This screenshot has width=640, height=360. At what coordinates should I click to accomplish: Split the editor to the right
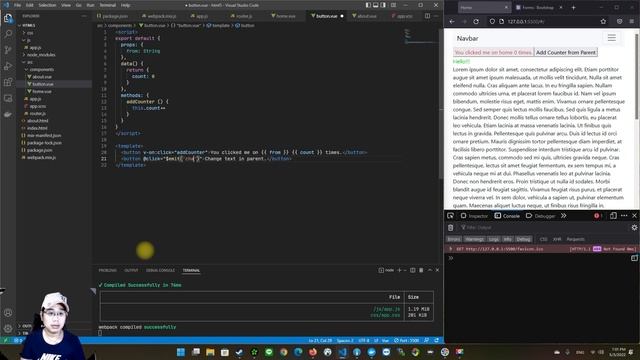pos(427,16)
